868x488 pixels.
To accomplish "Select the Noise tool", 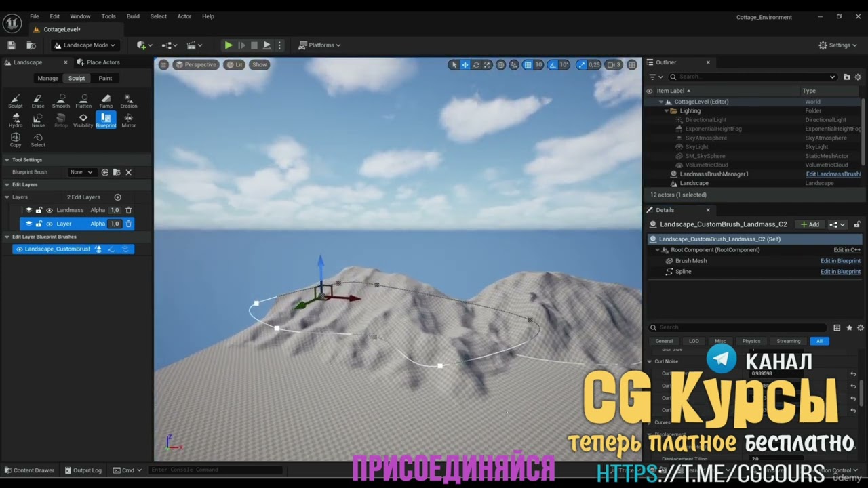I will (x=38, y=121).
